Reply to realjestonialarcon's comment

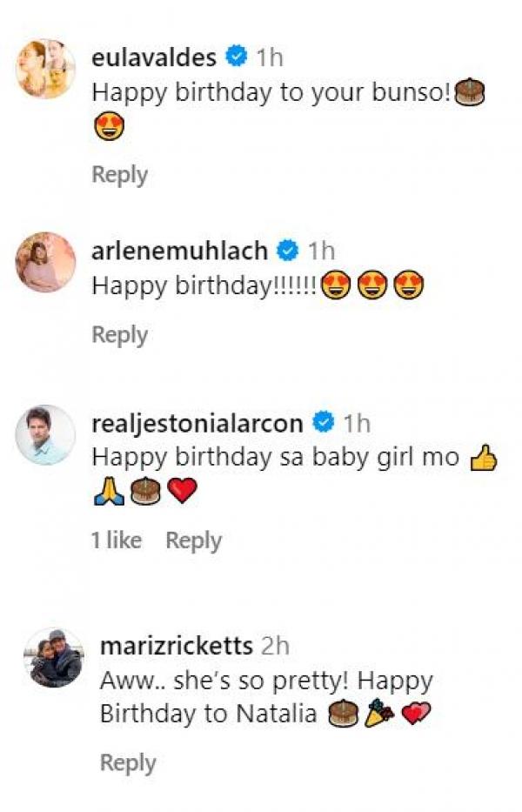[194, 540]
